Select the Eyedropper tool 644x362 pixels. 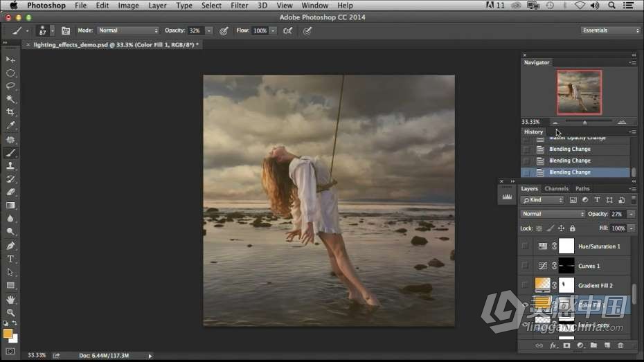coord(10,125)
